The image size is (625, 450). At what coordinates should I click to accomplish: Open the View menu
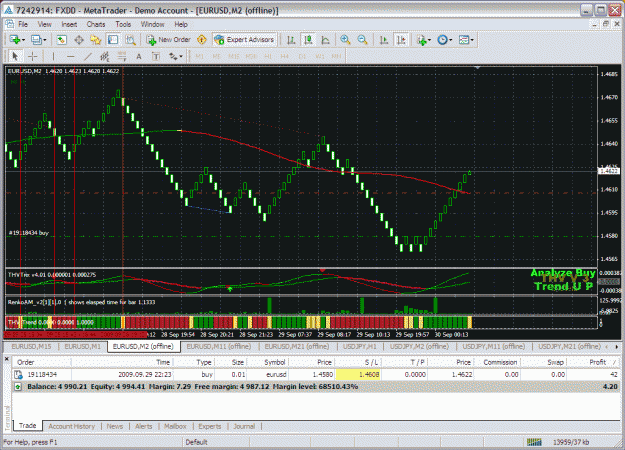tap(45, 24)
